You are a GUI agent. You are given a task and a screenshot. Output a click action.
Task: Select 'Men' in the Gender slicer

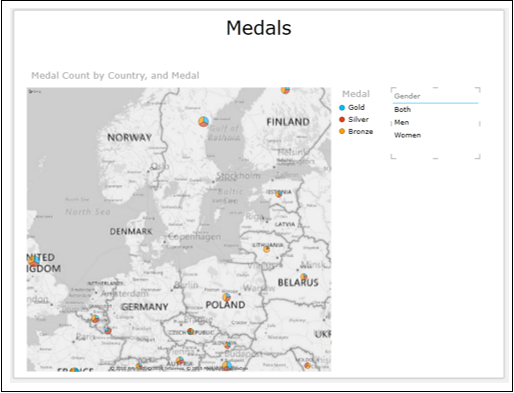tap(401, 122)
